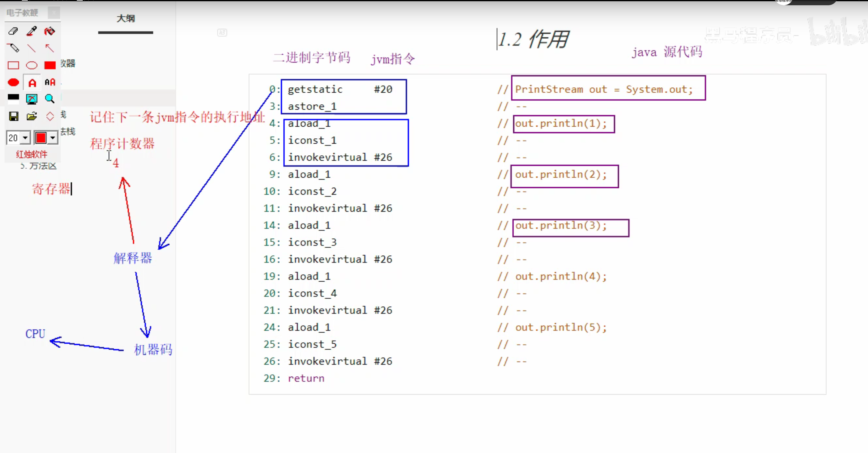Click the small gray icon beside the outline panel
Screen dimensions: 868x453
(x=222, y=32)
